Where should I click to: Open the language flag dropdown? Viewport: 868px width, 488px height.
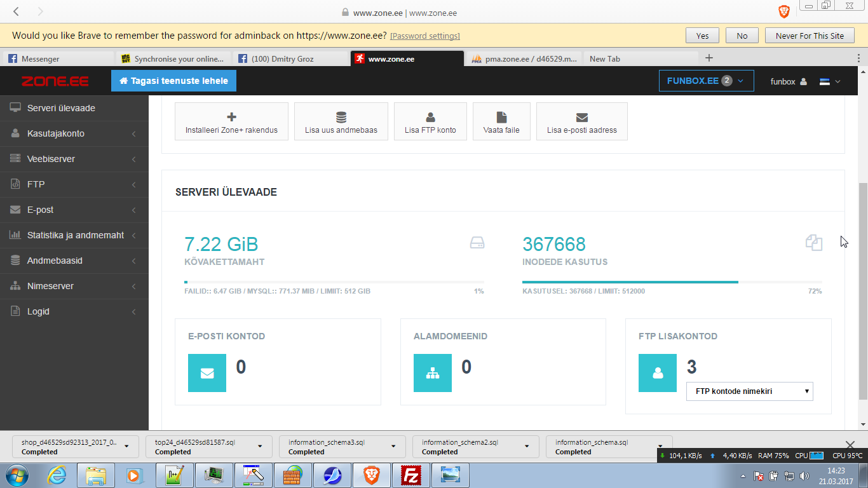pyautogui.click(x=830, y=81)
